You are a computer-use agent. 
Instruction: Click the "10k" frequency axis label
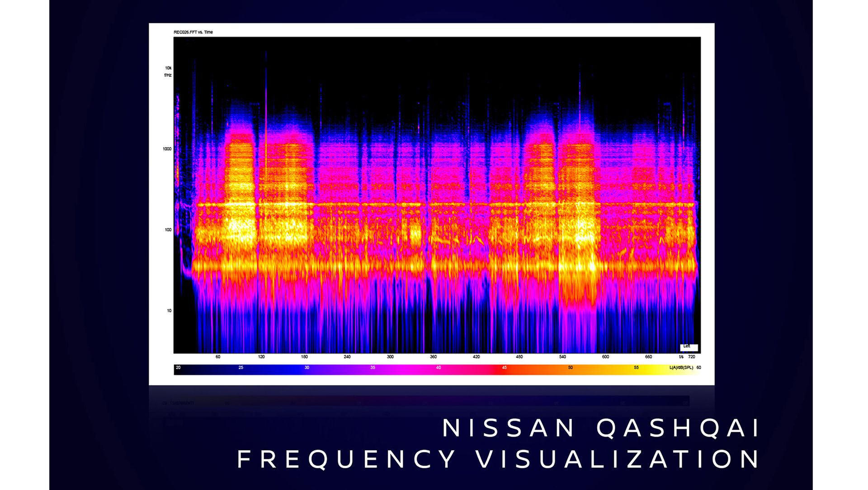tap(168, 68)
